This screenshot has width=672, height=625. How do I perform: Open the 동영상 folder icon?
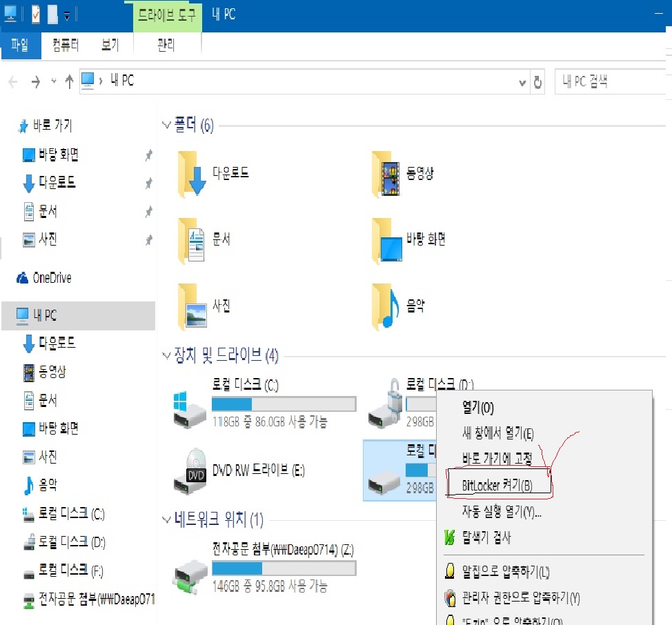386,174
